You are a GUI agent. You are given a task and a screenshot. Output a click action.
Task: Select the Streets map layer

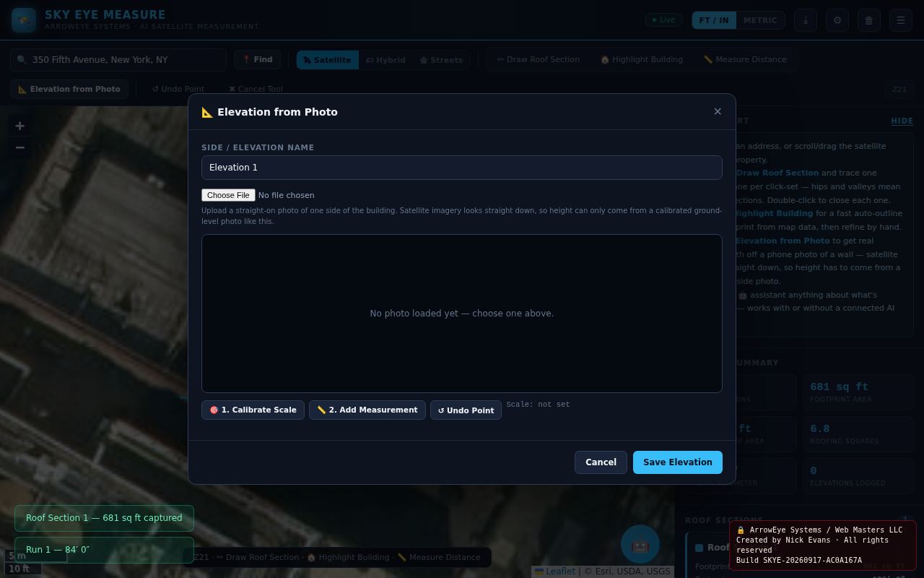point(441,60)
